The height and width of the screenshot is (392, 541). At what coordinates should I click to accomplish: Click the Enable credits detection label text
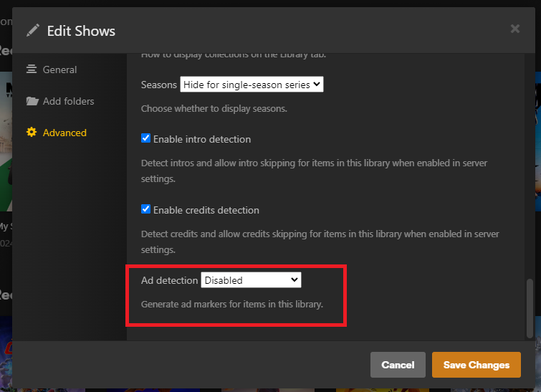[x=206, y=211]
